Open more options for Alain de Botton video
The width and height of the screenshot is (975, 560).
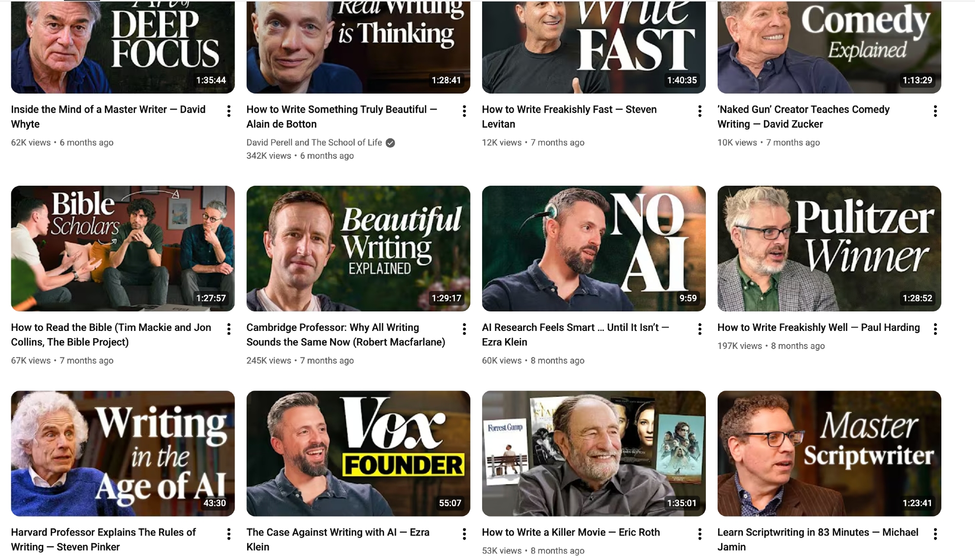click(464, 111)
